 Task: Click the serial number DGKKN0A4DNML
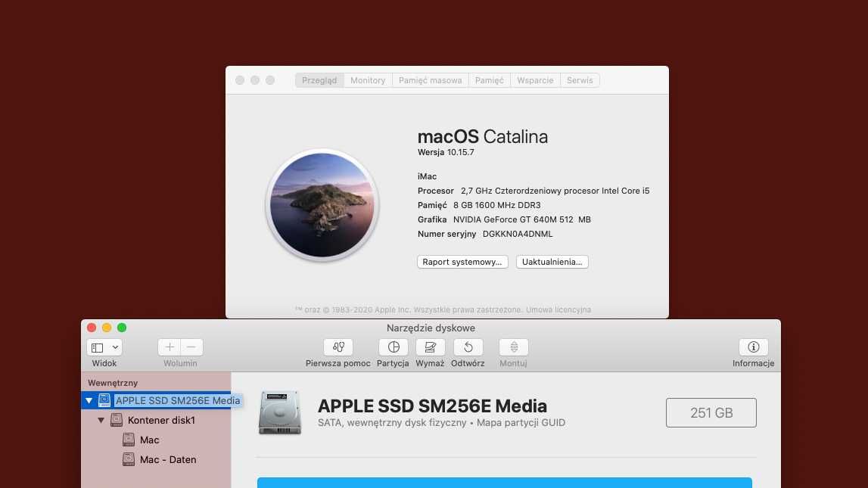click(518, 234)
